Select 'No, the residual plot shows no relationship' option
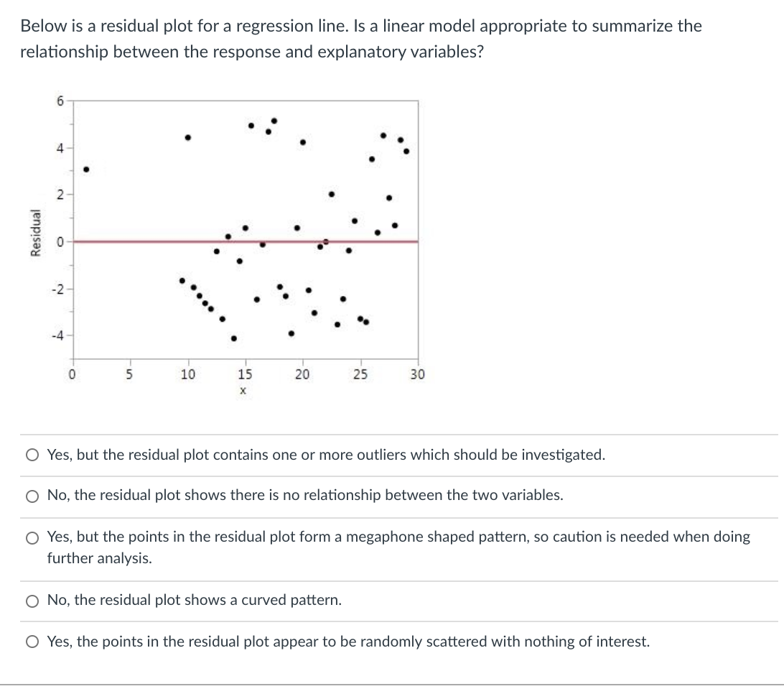 tap(32, 496)
